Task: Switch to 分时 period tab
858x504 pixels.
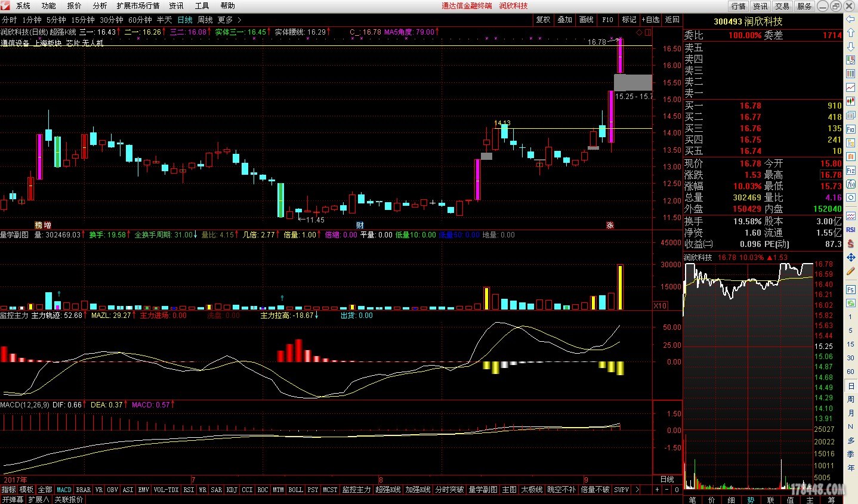Action: (x=10, y=20)
